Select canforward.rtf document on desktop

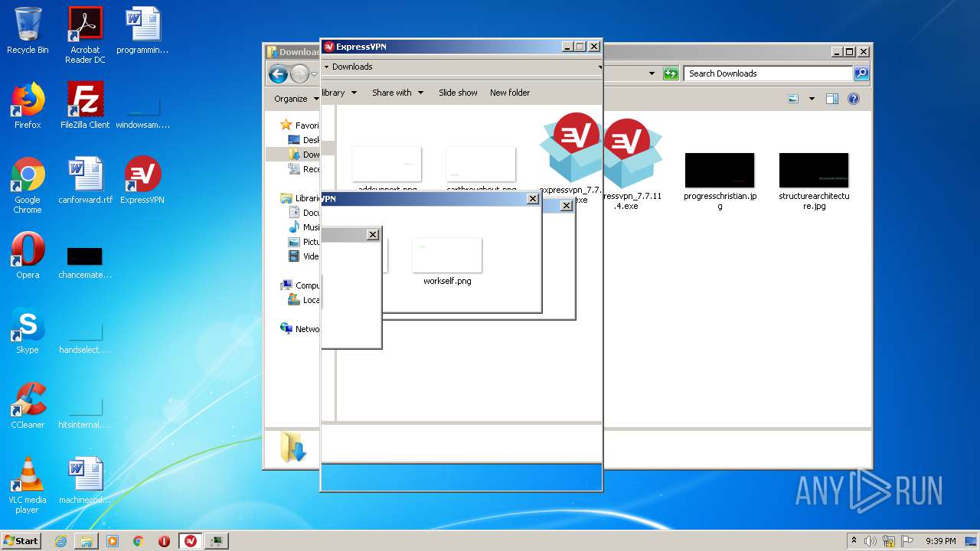[x=85, y=181]
